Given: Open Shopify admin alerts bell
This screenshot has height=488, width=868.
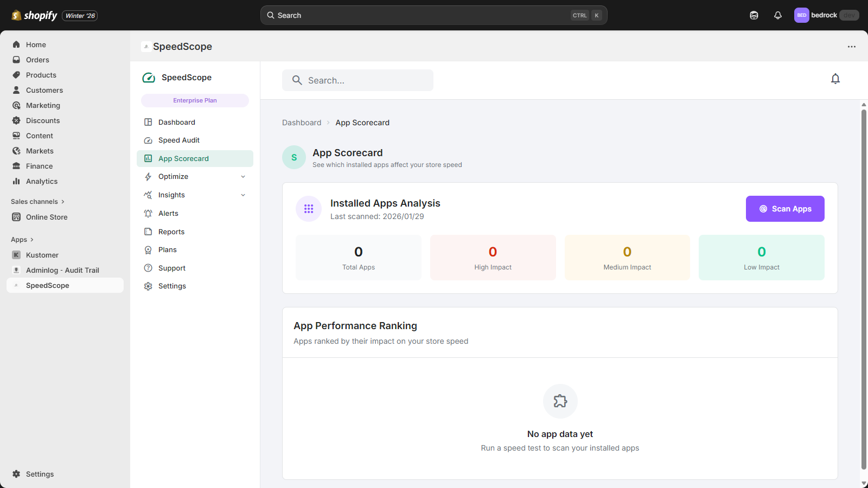Looking at the screenshot, I should 777,15.
